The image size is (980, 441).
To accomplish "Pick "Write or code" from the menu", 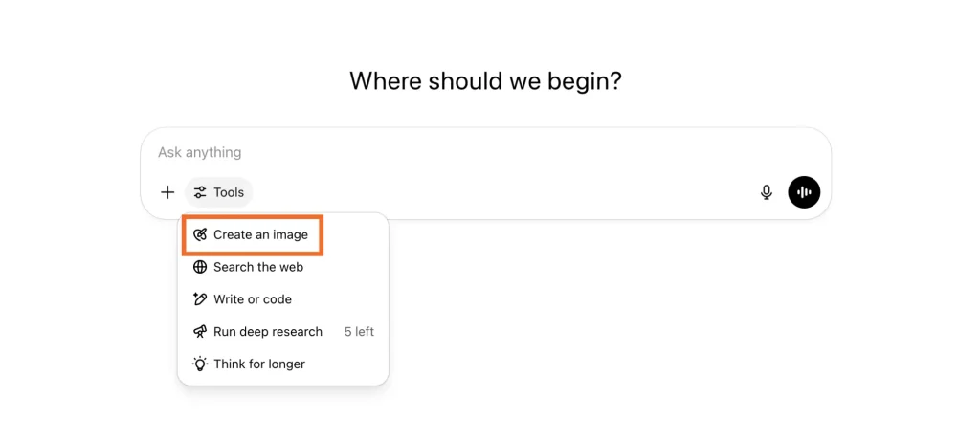I will (x=253, y=299).
